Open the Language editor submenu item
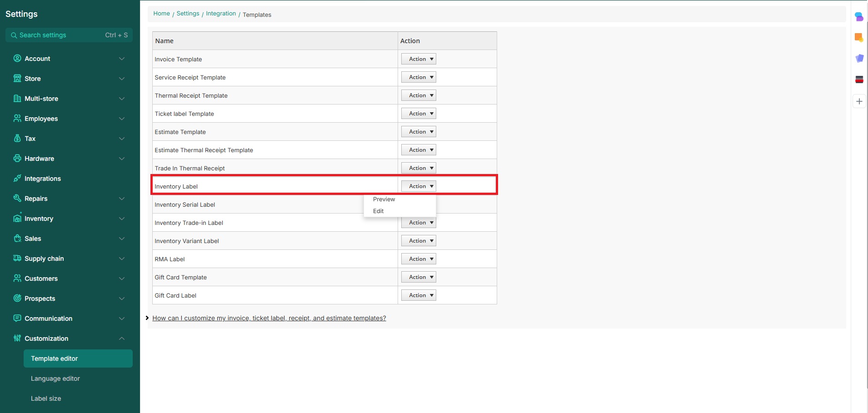This screenshot has width=868, height=413. point(55,378)
